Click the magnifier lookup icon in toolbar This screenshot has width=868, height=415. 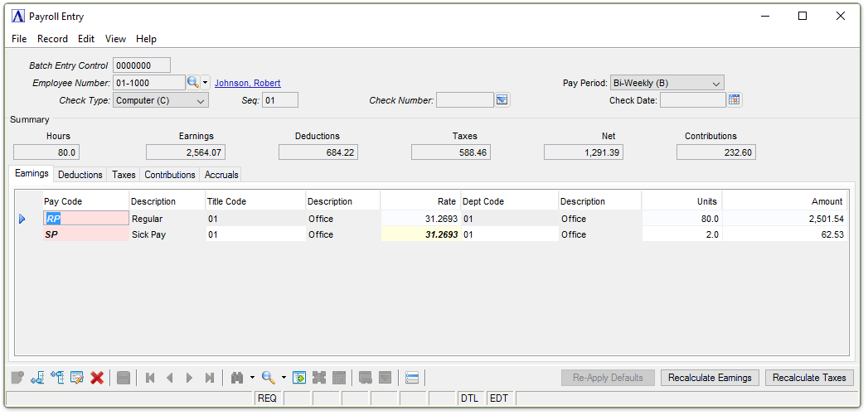[269, 378]
